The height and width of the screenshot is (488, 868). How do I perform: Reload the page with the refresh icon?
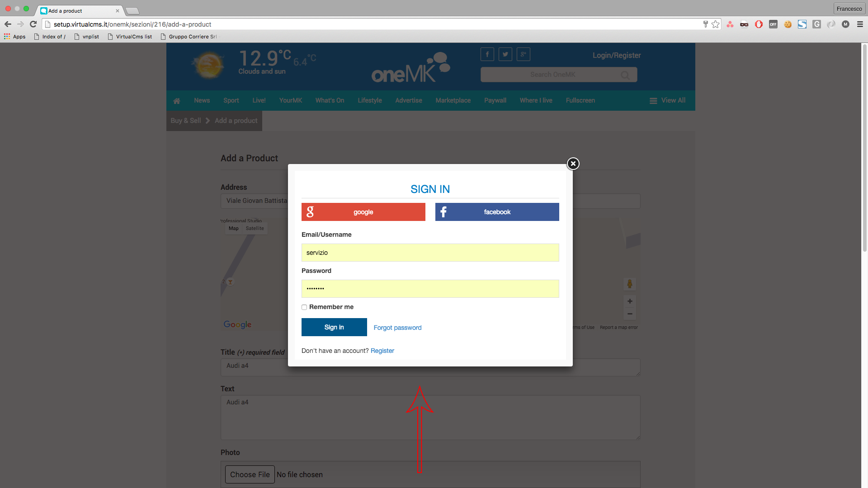click(33, 24)
